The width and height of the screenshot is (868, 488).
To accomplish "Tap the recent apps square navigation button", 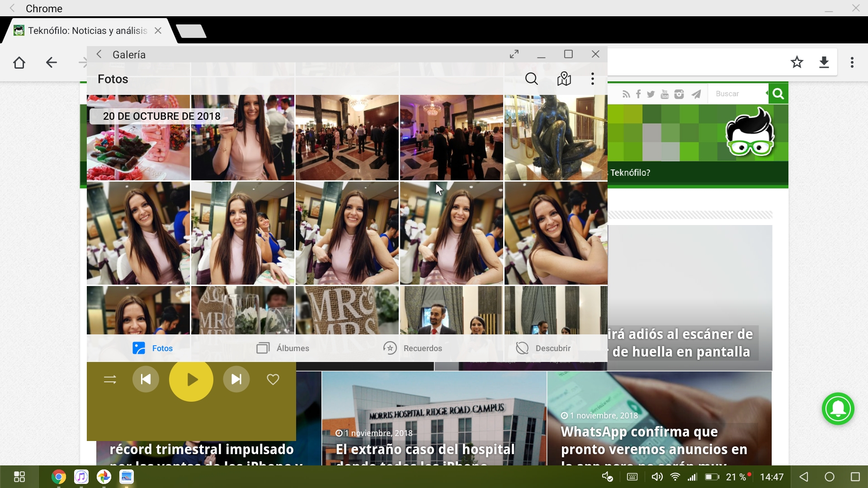I will (855, 477).
